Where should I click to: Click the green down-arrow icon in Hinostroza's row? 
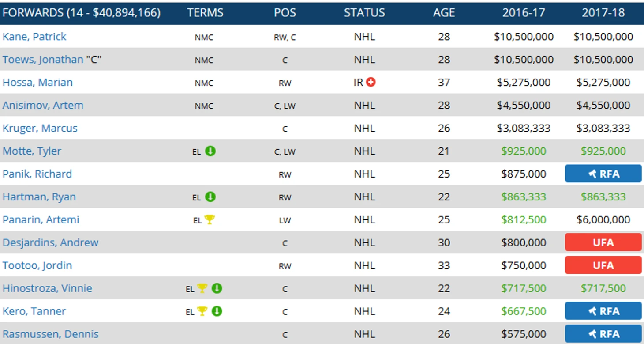pos(217,288)
